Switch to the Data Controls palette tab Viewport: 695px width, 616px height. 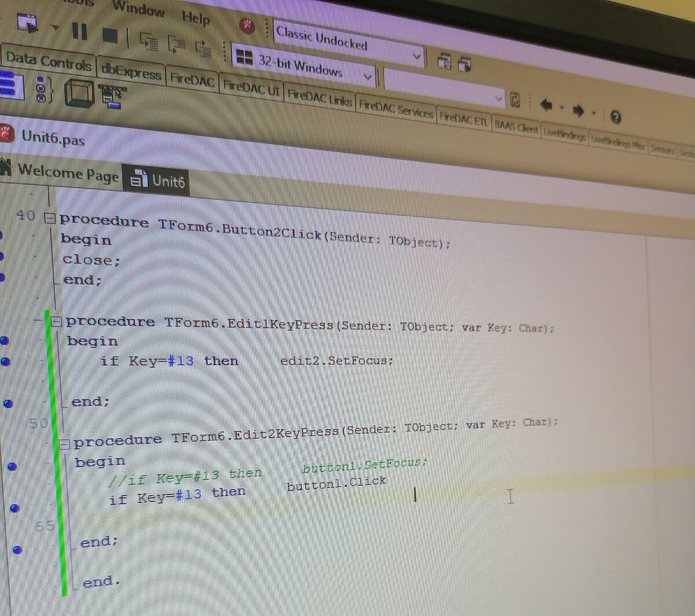pyautogui.click(x=49, y=61)
